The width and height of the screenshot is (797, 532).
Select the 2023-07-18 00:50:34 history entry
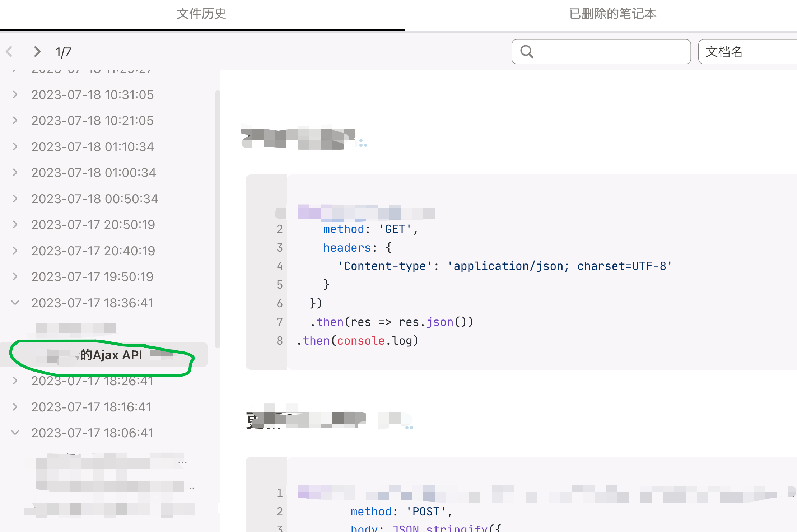(94, 199)
